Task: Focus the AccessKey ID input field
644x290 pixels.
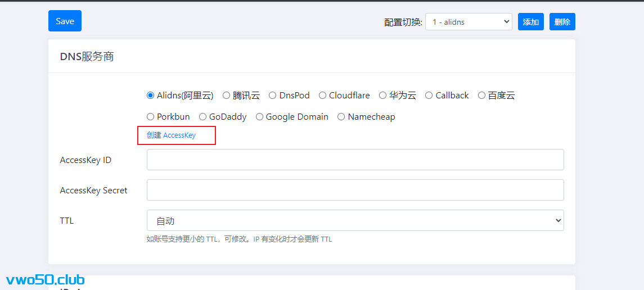Action: (x=355, y=160)
